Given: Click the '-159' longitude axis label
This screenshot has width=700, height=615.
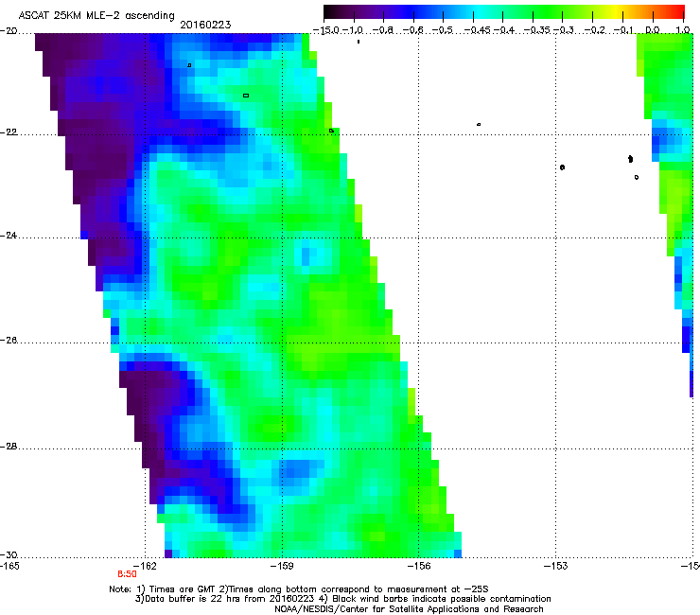Looking at the screenshot, I should point(282,567).
